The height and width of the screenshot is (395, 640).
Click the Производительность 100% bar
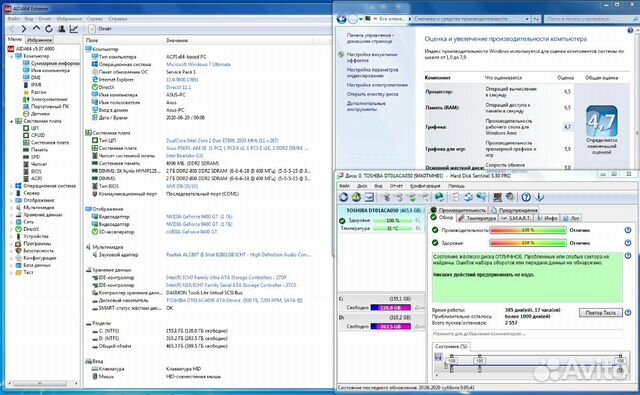coord(528,230)
